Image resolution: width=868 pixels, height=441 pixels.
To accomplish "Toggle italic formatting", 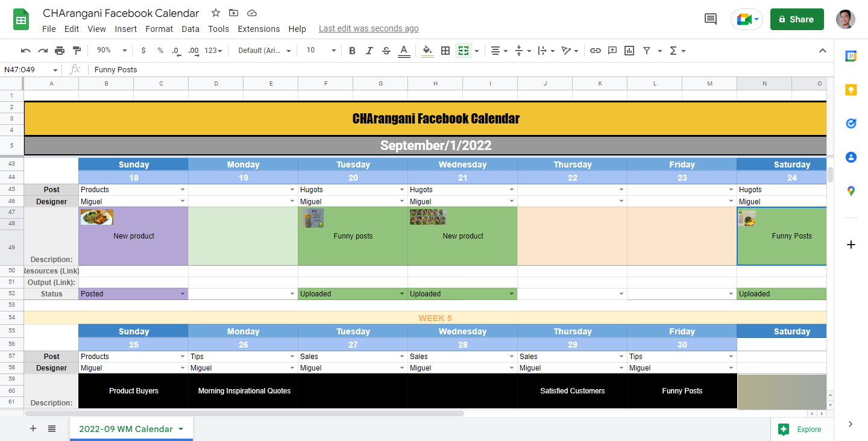I will pos(370,51).
